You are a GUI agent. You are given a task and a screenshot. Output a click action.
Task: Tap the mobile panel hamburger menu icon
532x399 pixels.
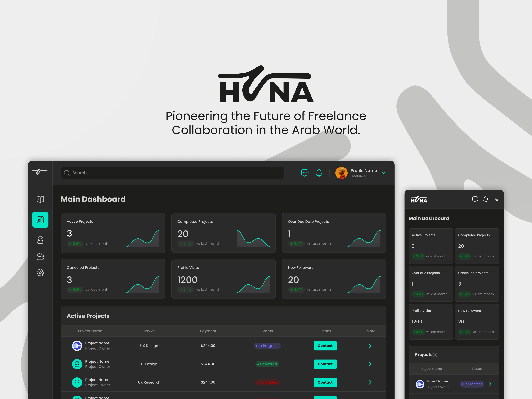496,199
